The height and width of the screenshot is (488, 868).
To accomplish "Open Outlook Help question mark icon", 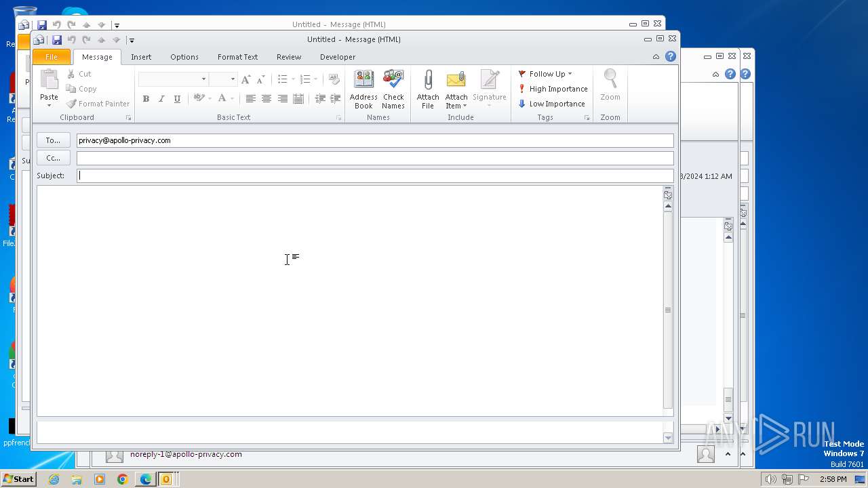I will coord(671,57).
